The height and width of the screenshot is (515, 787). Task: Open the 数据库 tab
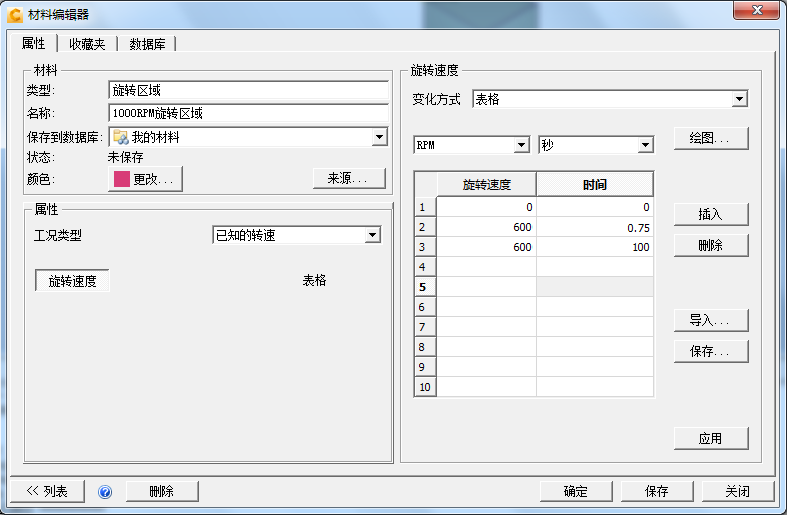(147, 44)
